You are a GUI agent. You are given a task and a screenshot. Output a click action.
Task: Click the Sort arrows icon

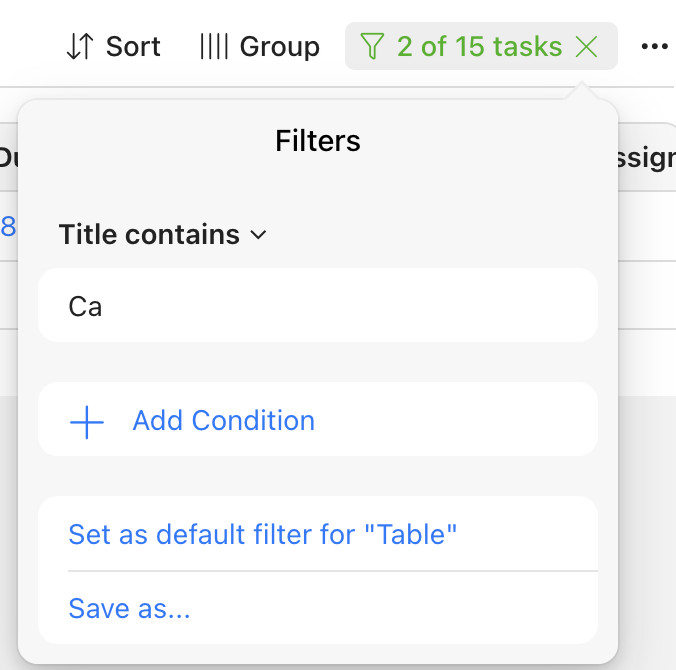pos(79,47)
